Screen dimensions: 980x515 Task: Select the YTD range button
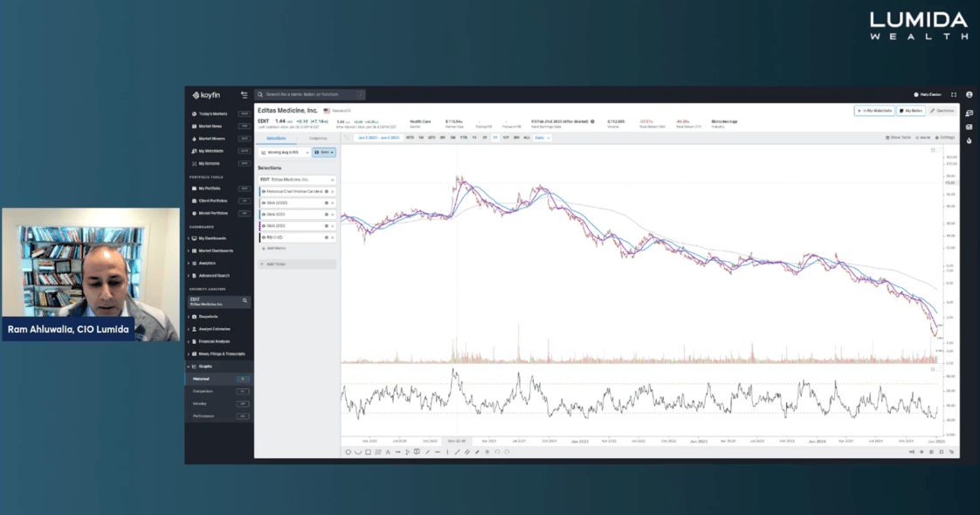tap(463, 138)
